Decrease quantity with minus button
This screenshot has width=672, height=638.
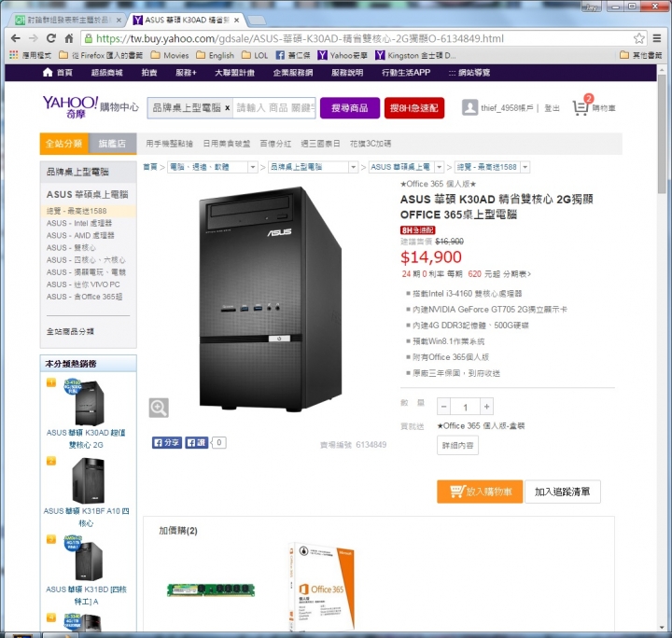444,407
